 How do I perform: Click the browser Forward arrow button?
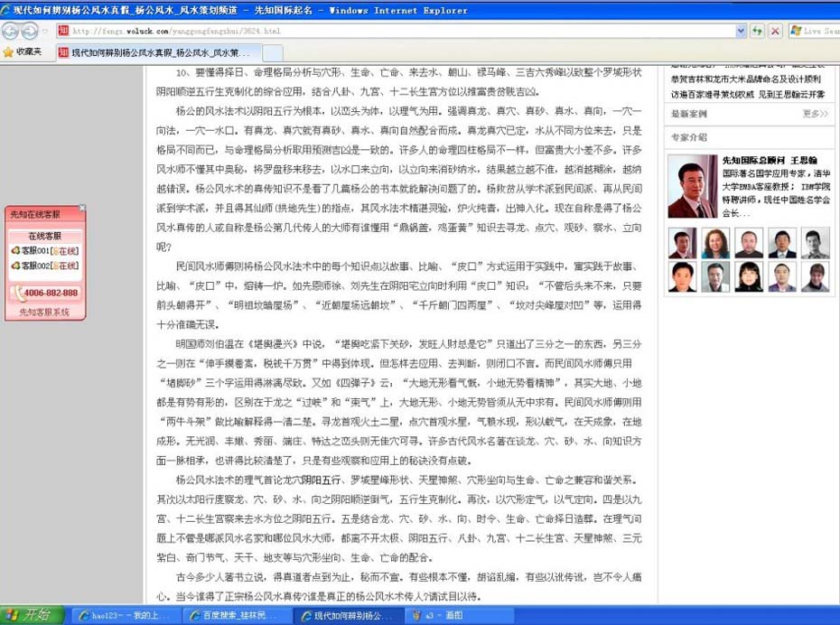click(30, 31)
